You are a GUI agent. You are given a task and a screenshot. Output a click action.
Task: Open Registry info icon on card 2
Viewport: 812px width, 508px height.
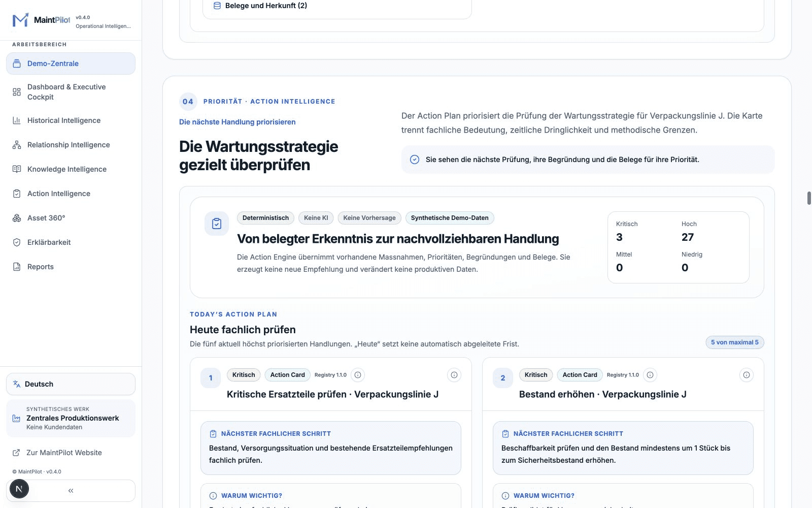650,375
